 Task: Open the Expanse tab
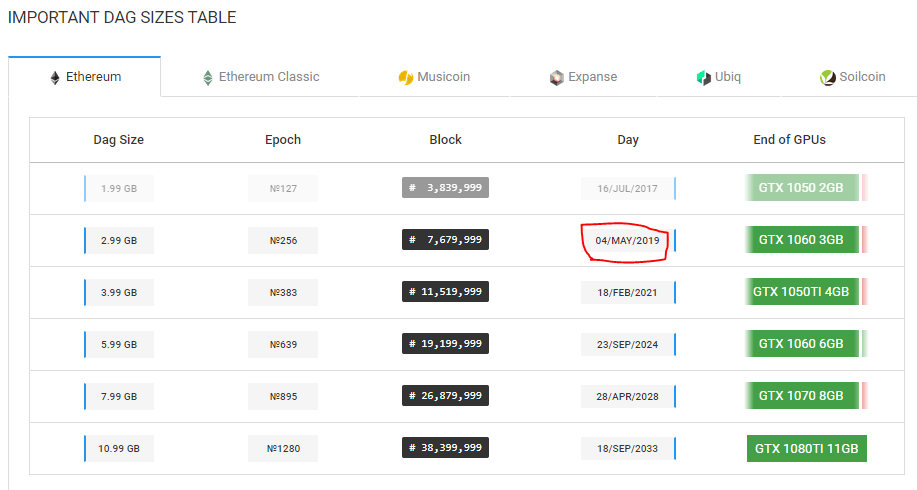click(x=584, y=77)
